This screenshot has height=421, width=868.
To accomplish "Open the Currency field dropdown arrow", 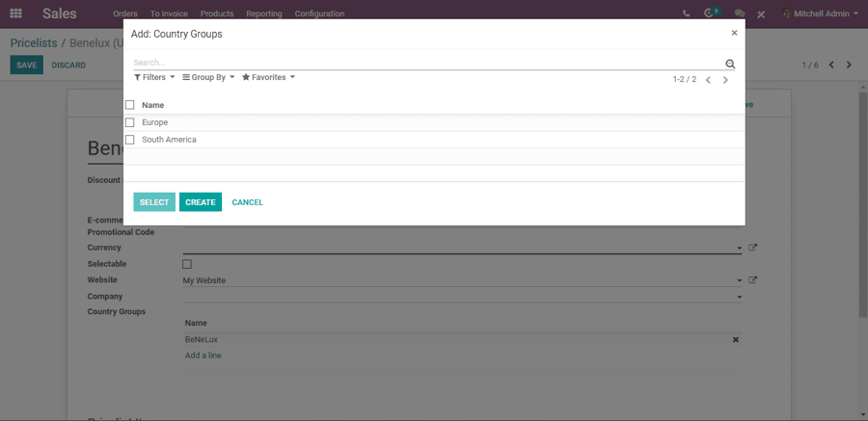I will (740, 249).
